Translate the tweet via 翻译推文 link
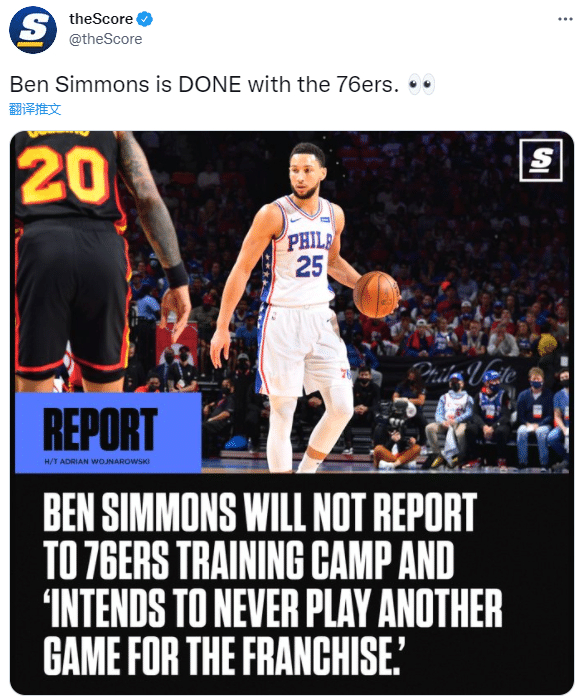This screenshot has height=698, width=576. pos(35,109)
